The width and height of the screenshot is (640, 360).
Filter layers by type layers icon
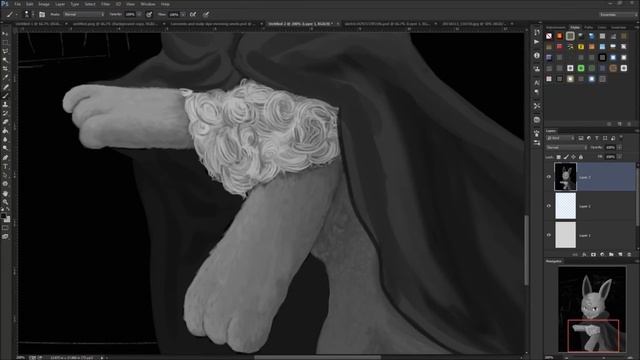pyautogui.click(x=597, y=138)
